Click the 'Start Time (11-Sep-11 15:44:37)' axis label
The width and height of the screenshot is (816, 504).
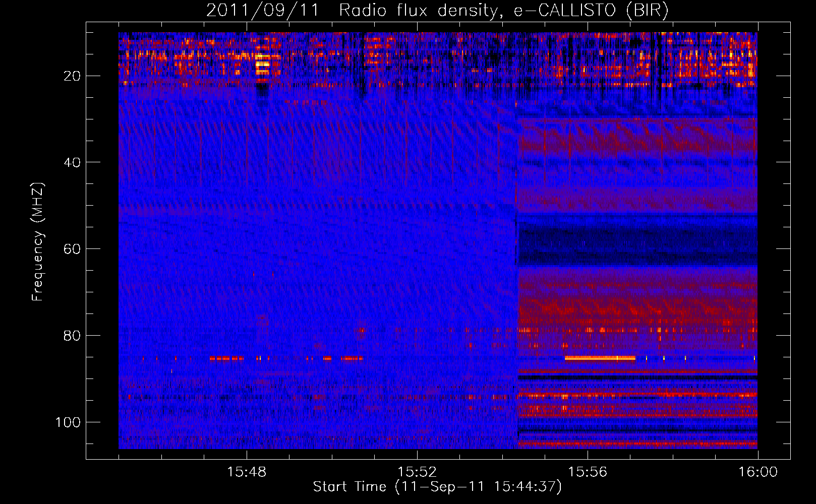pyautogui.click(x=437, y=487)
